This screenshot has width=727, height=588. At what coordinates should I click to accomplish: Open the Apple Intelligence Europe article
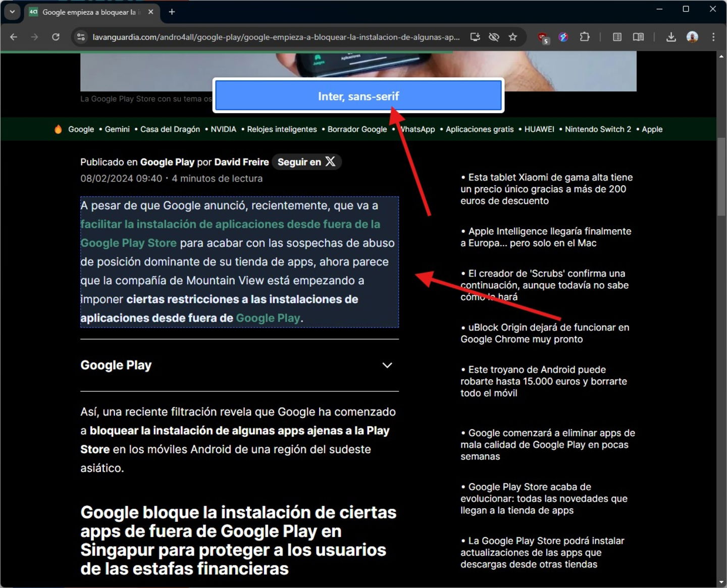click(x=546, y=237)
